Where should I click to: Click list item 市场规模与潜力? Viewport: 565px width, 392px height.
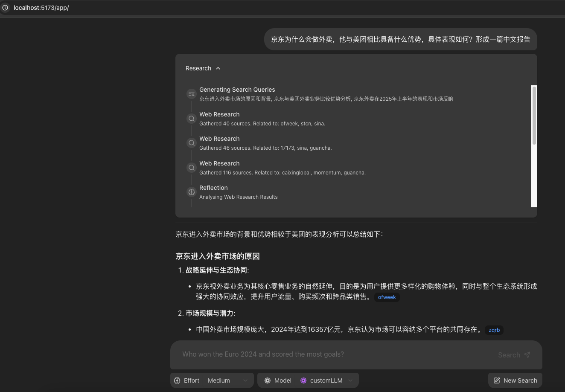tap(210, 313)
